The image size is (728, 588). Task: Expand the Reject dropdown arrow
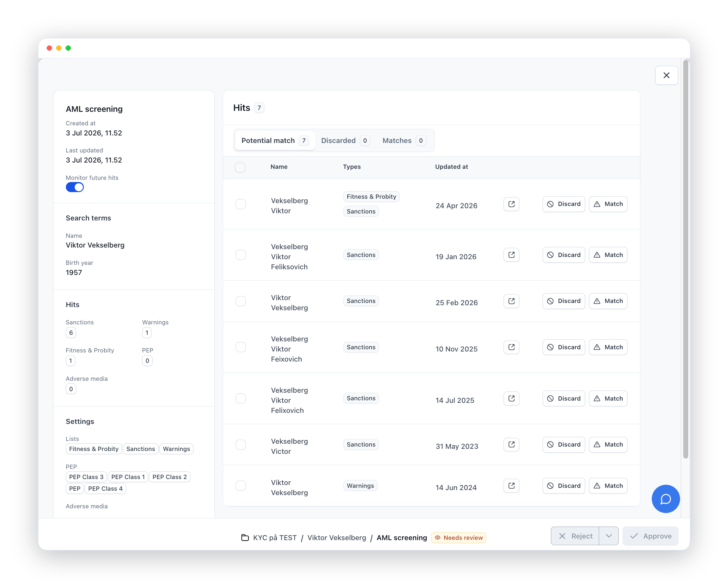[x=608, y=535]
